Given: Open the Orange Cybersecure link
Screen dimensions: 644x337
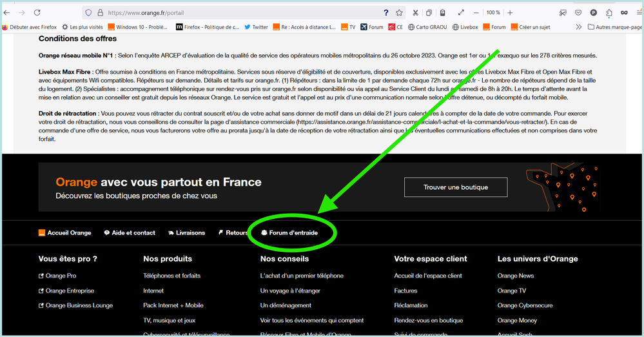Looking at the screenshot, I should (x=525, y=305).
